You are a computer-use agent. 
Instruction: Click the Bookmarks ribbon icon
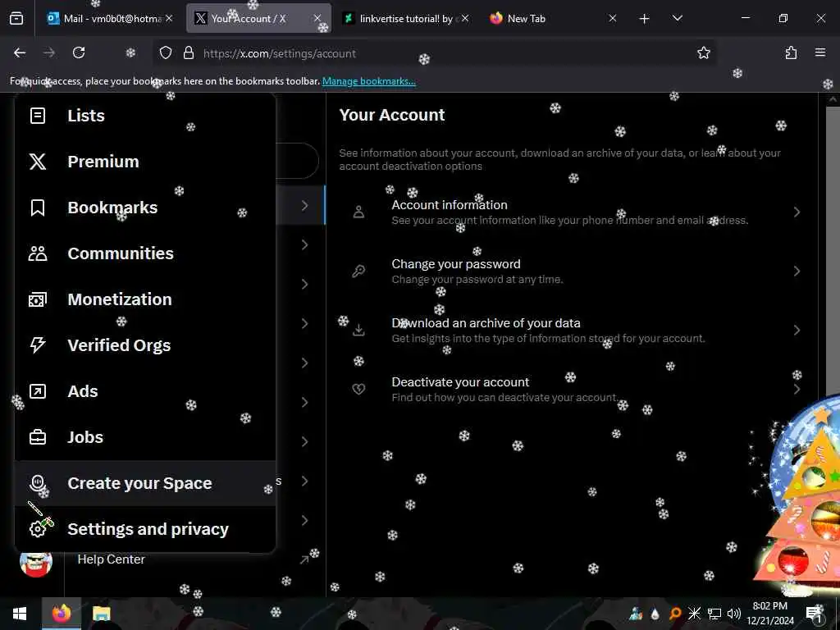38,208
